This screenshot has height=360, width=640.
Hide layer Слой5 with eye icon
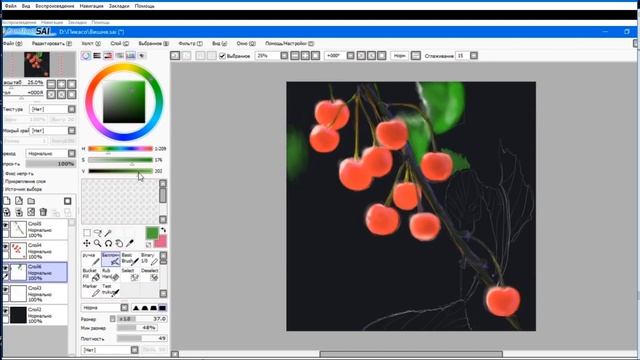pos(6,225)
